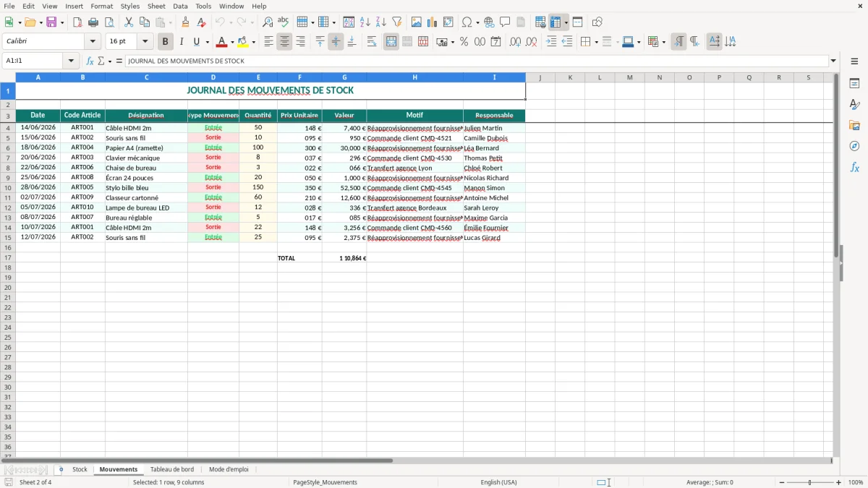Image resolution: width=868 pixels, height=488 pixels.
Task: Open the sidebar Gallery panel
Action: pyautogui.click(x=854, y=126)
